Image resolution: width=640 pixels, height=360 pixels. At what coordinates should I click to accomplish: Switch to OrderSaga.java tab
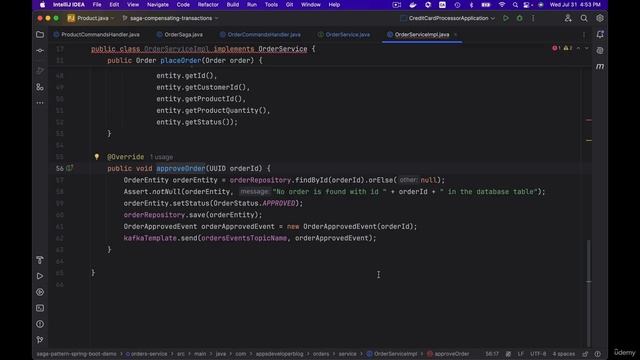click(x=180, y=35)
